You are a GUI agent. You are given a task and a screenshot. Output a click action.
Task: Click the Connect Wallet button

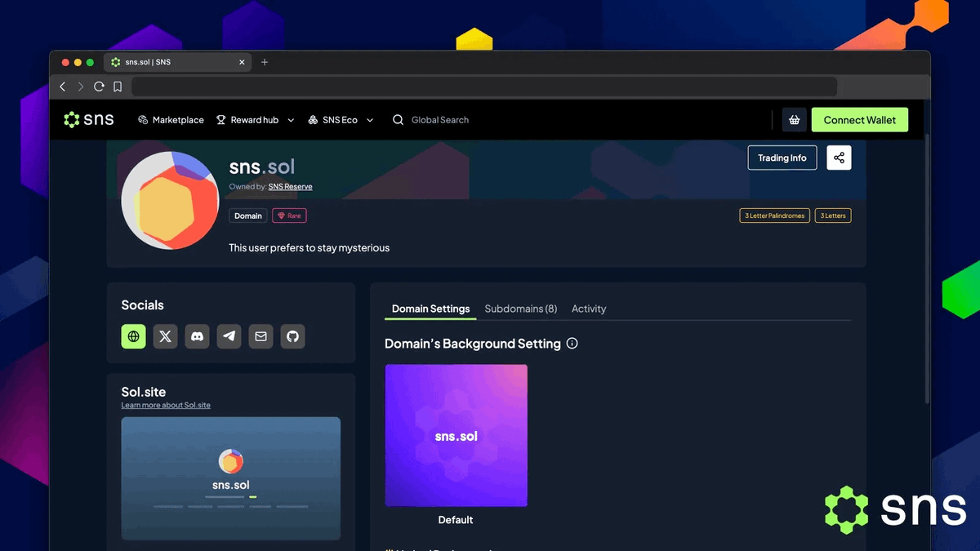pyautogui.click(x=860, y=120)
